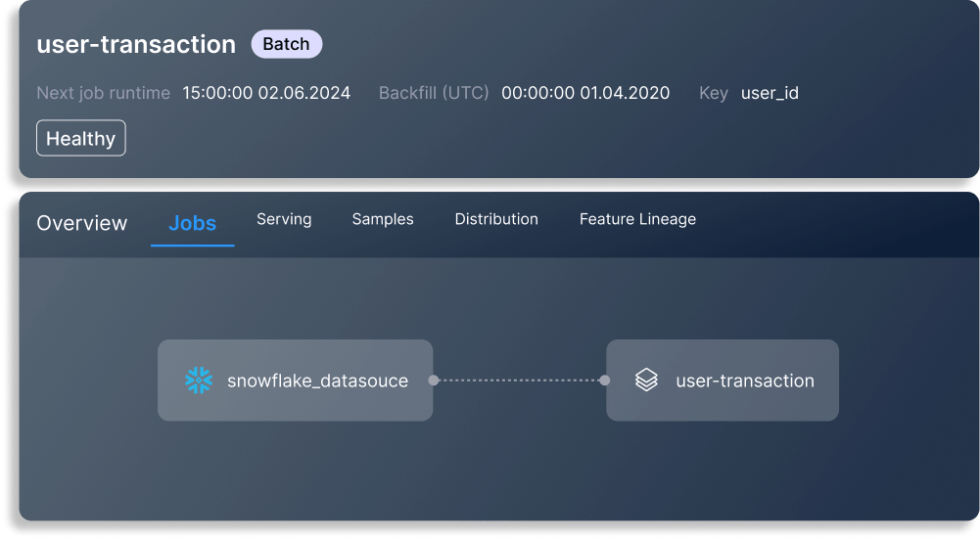Select the user-transaction node label in the graph
The height and width of the screenshot is (539, 980).
pos(745,381)
